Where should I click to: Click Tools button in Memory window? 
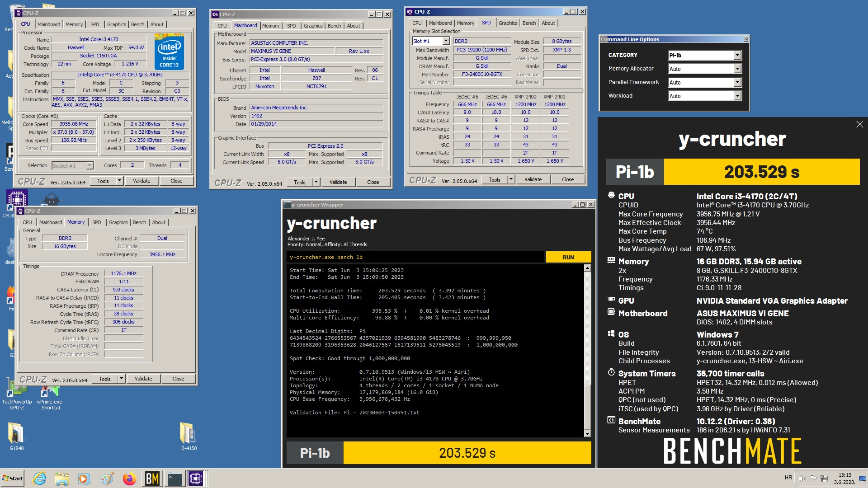coord(105,379)
